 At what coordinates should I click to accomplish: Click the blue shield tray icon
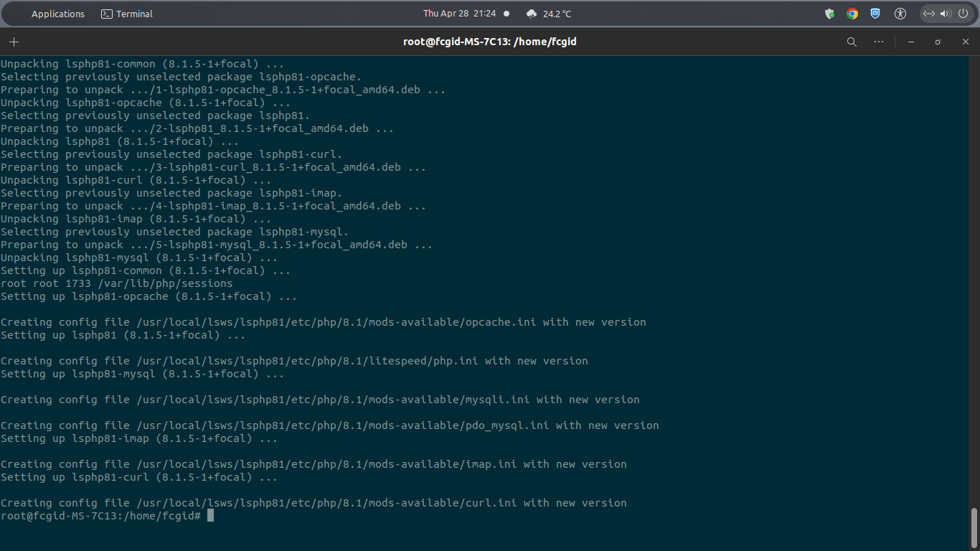(875, 14)
